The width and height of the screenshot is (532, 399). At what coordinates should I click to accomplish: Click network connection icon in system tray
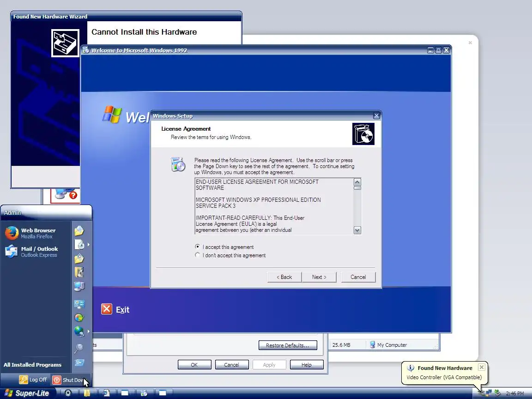(489, 393)
